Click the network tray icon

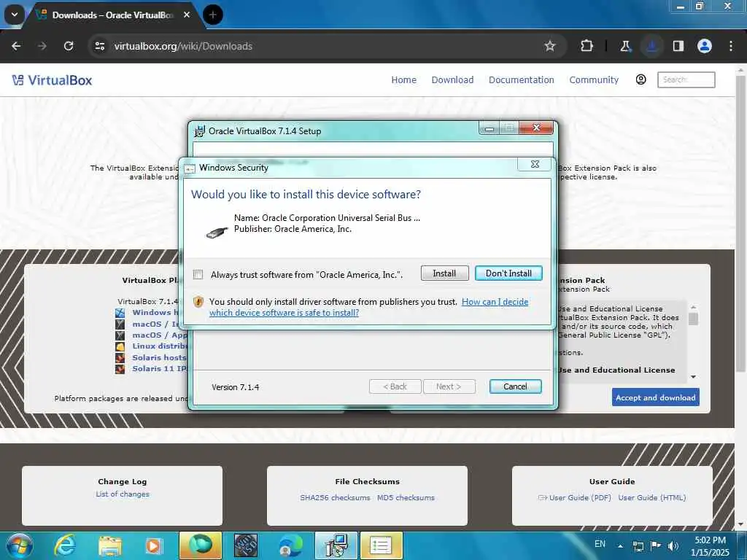[638, 546]
